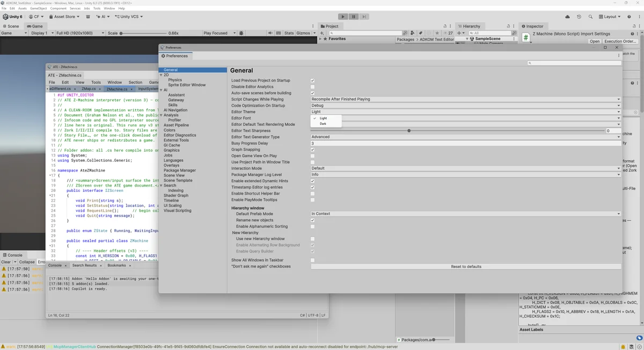The height and width of the screenshot is (350, 644).
Task: Choose Dark in Editor Theme dropdown list
Action: [x=327, y=124]
